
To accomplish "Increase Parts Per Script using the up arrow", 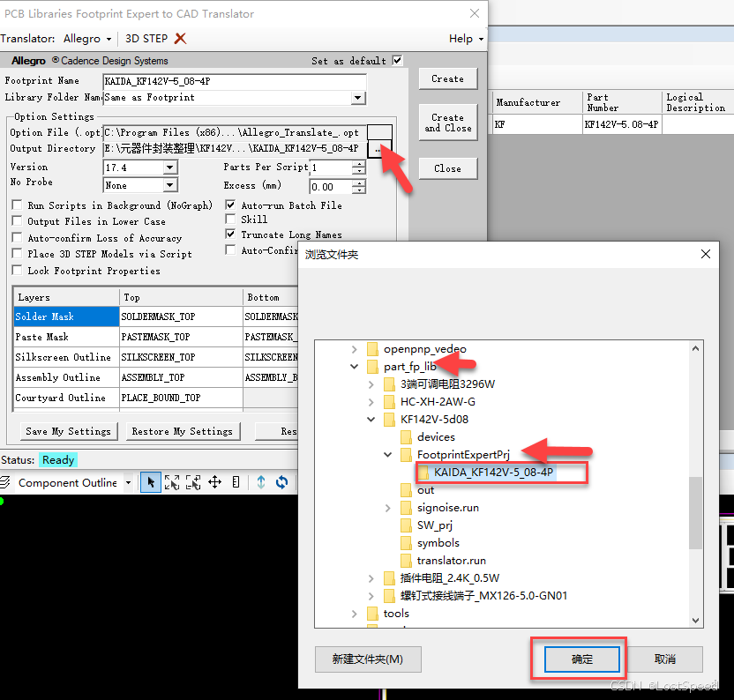I will point(359,163).
